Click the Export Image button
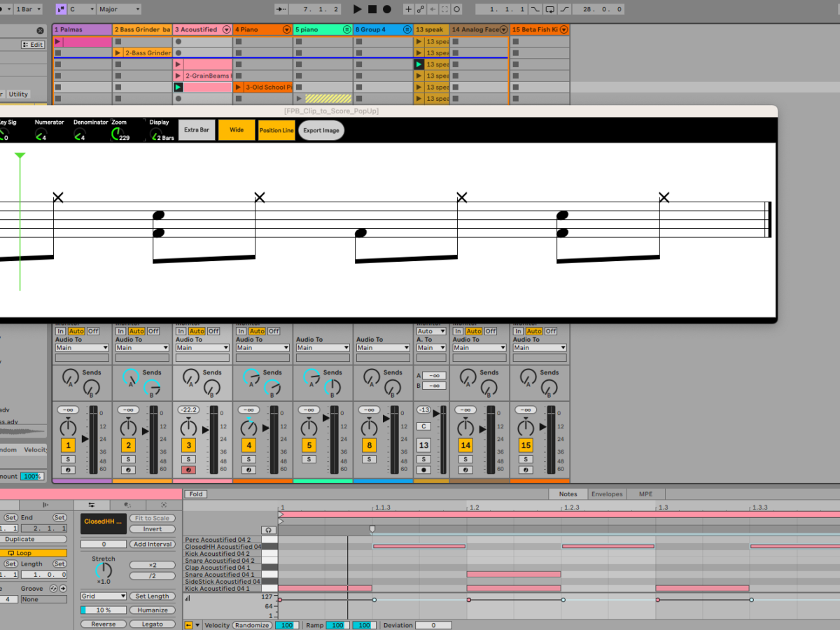Screen dimensions: 840x630 click(x=321, y=130)
